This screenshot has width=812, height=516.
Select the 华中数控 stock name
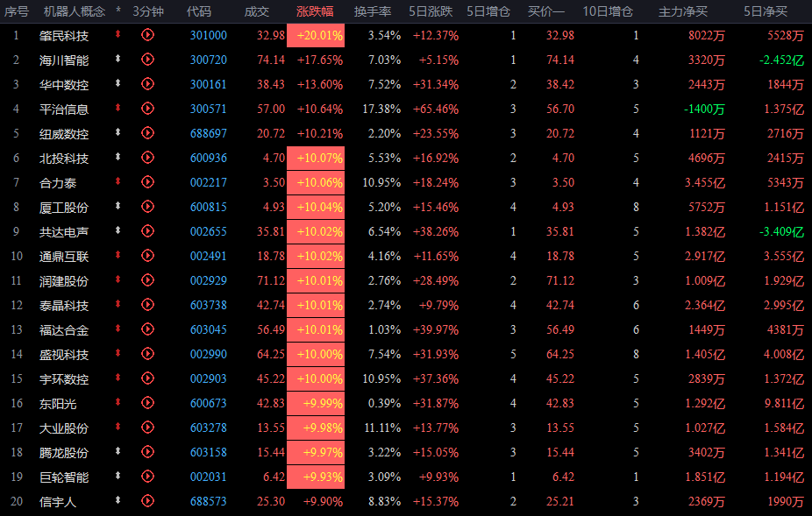tap(64, 85)
